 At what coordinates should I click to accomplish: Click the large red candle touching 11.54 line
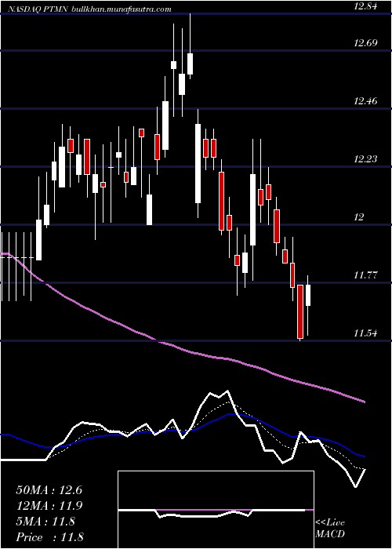300,311
